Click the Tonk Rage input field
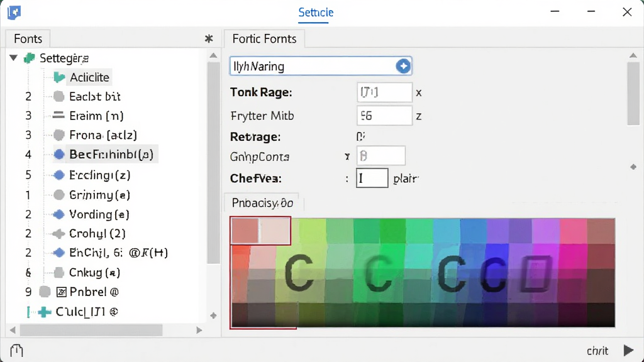Screen dimensions: 644x362 tap(384, 92)
